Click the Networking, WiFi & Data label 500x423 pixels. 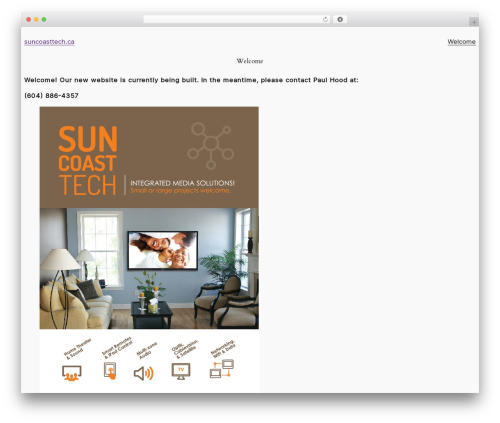(223, 349)
